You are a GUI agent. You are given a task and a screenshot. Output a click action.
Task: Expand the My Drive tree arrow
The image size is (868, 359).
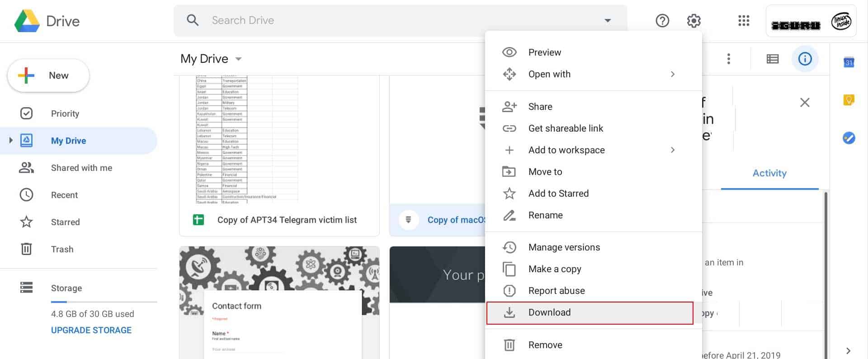[x=11, y=141]
